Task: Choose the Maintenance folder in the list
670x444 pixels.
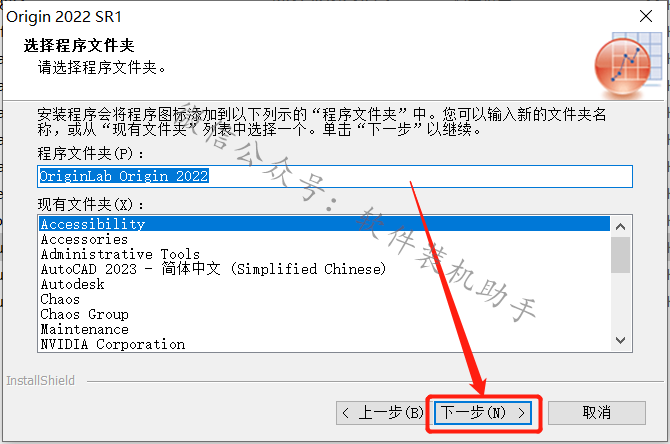Action: pos(325,329)
